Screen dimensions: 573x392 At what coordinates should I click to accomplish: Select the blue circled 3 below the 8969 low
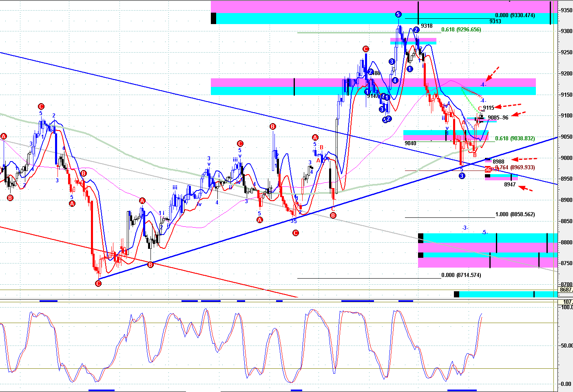(462, 176)
